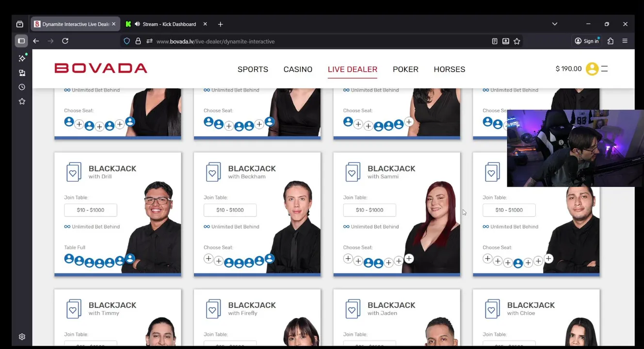Join Beckham's table $10 - $1000

(x=230, y=210)
